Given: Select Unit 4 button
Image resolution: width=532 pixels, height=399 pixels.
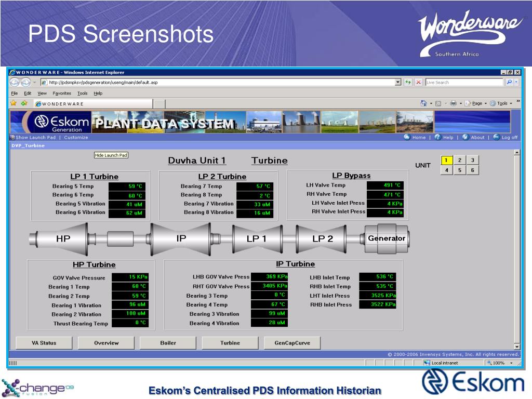Looking at the screenshot, I should [x=446, y=170].
